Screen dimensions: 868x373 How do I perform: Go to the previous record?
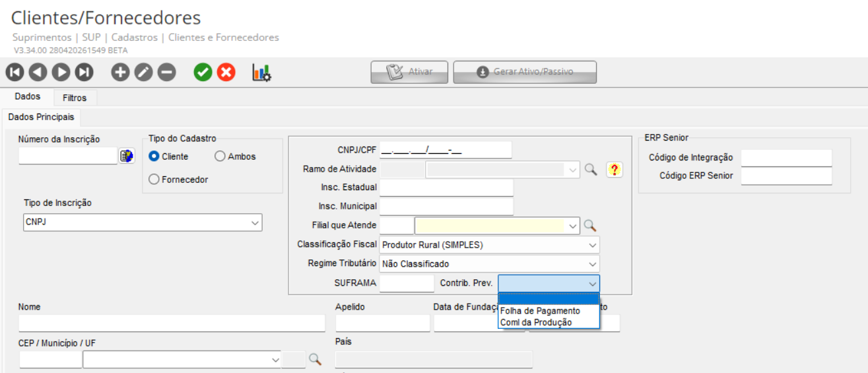click(x=38, y=73)
